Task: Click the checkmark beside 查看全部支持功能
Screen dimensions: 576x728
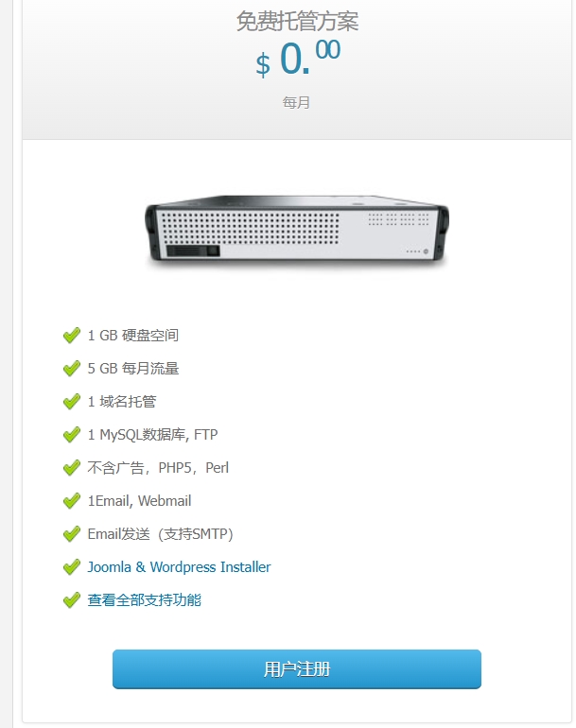Action: pos(72,600)
